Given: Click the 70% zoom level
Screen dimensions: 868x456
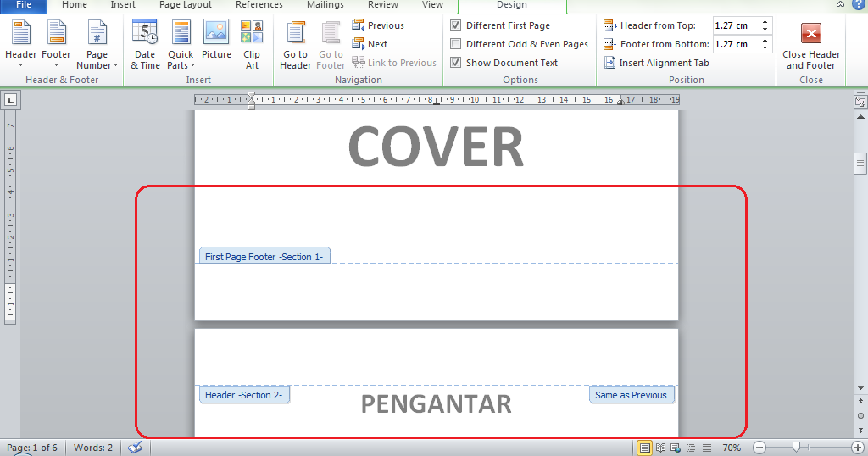Looking at the screenshot, I should click(x=732, y=448).
